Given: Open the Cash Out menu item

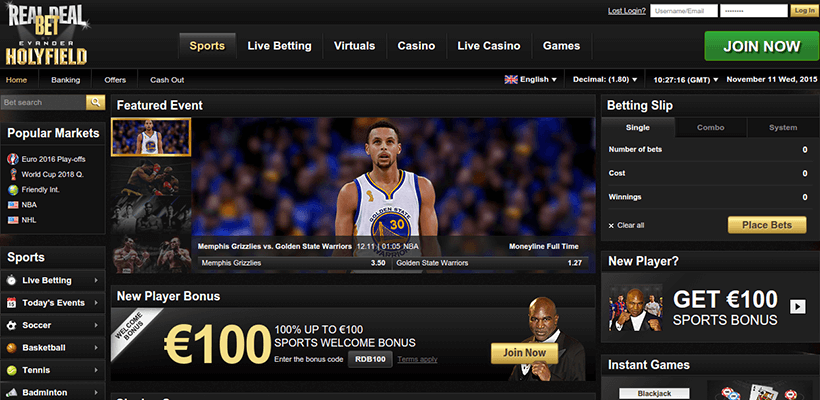Looking at the screenshot, I should [x=167, y=80].
